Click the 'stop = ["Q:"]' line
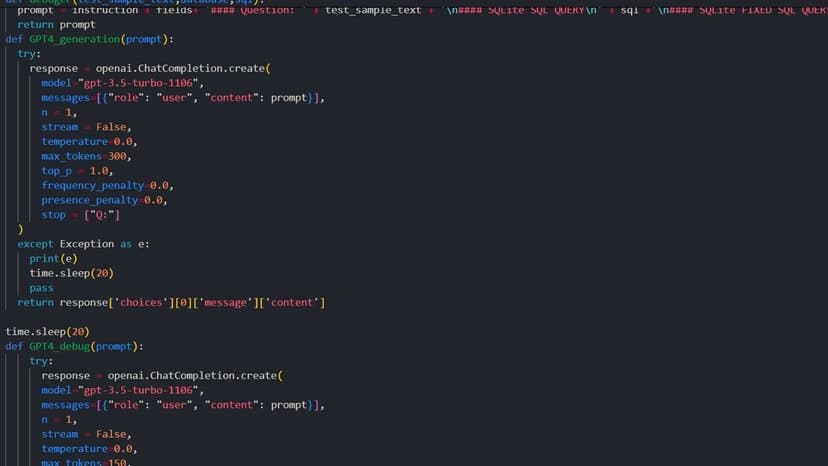828x466 pixels. click(x=80, y=215)
